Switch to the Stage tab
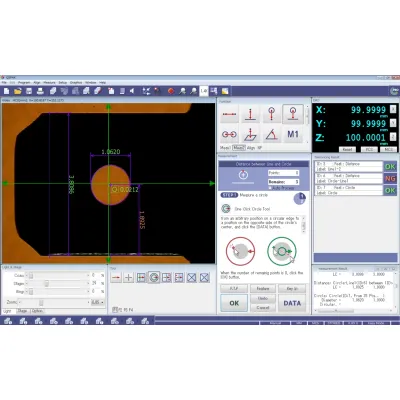Screen dimensions: 400x400 click(23, 311)
